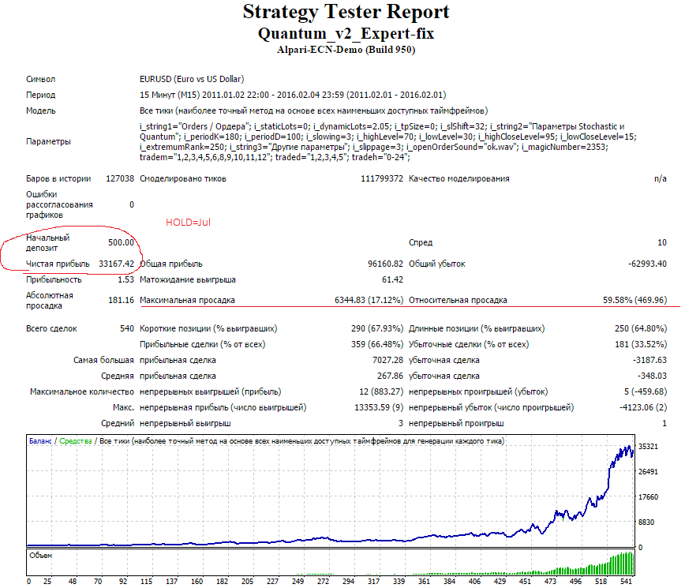The height and width of the screenshot is (588, 700).
Task: Click the expected payoff value '61.42'
Action: [392, 279]
